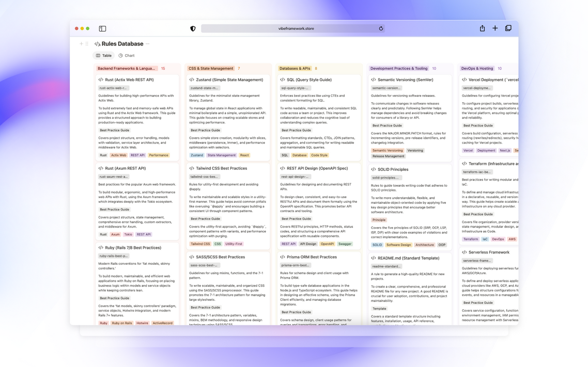Select the DevOps & Hosting group header
This screenshot has width=588, height=367.
477,69
